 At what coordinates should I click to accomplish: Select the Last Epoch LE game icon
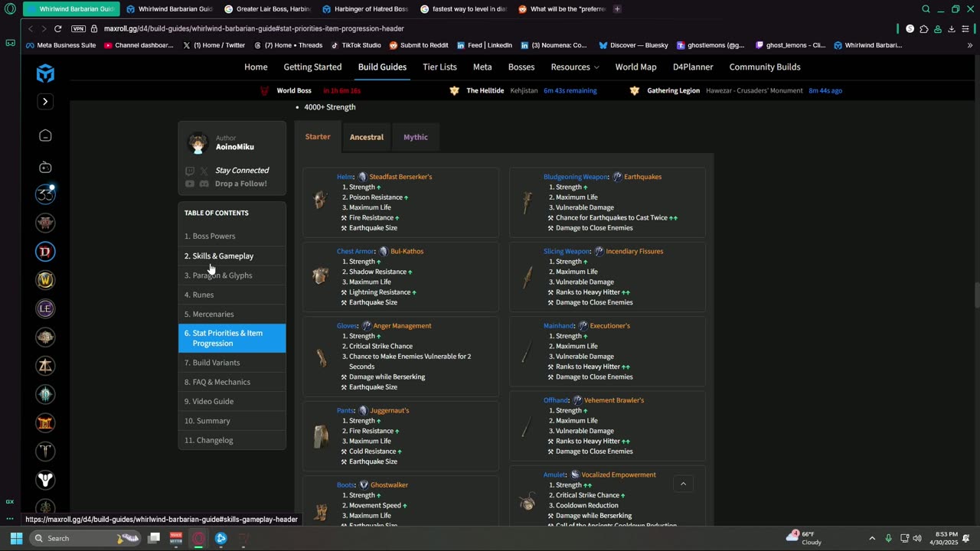45,308
